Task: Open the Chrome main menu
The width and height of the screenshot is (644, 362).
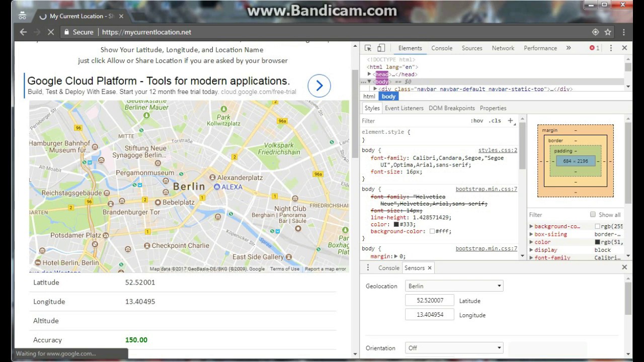Action: click(x=624, y=32)
